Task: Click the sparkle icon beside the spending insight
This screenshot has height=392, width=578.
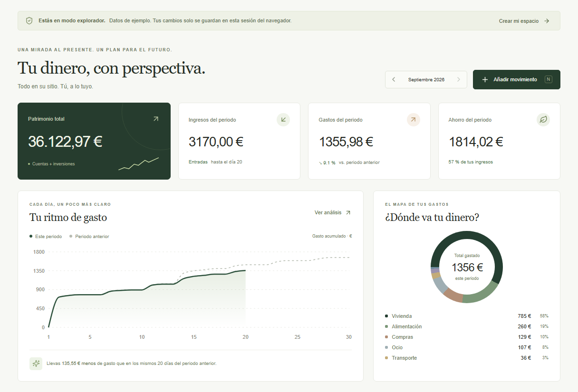Action: click(x=36, y=363)
